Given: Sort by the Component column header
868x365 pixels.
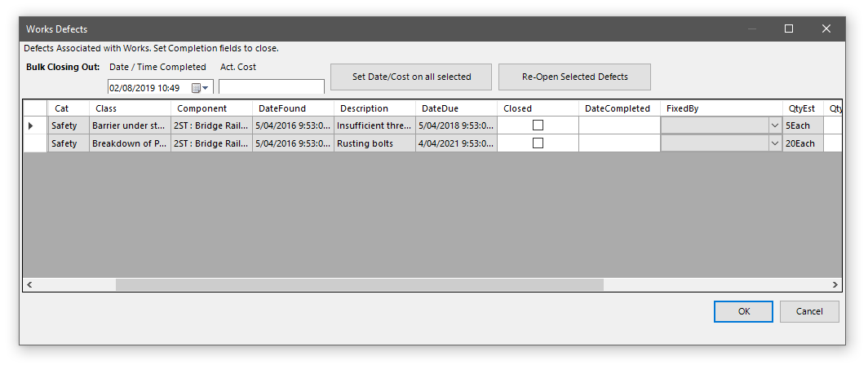Looking at the screenshot, I should point(211,108).
